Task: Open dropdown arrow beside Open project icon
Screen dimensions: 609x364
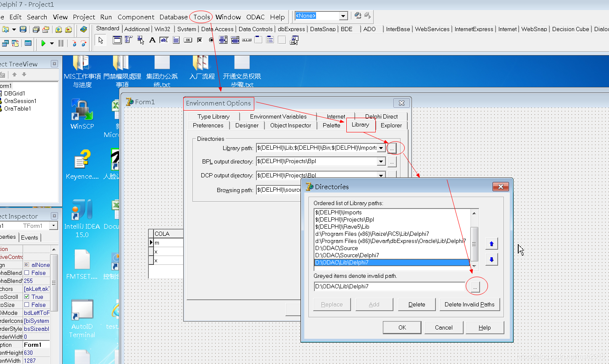Action: [x=14, y=29]
